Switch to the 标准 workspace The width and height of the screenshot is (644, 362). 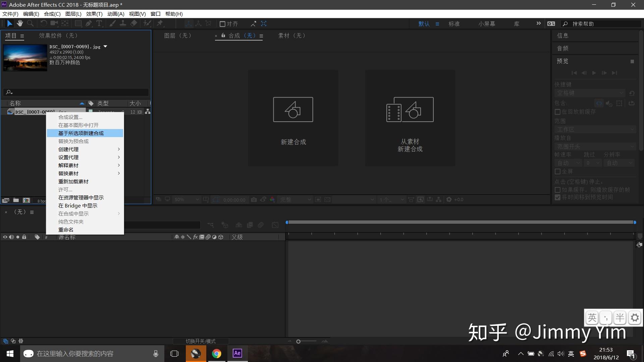tap(454, 24)
